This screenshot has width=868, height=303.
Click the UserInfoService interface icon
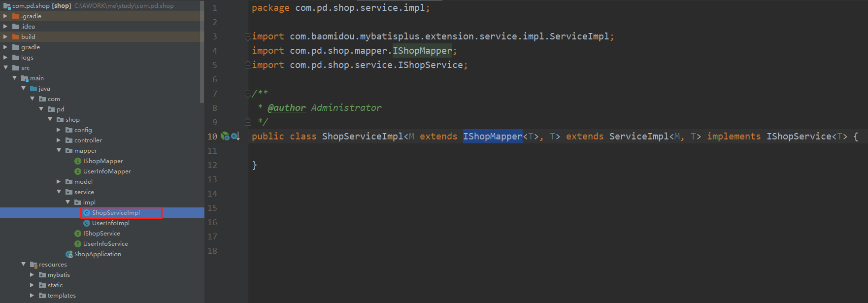click(78, 244)
